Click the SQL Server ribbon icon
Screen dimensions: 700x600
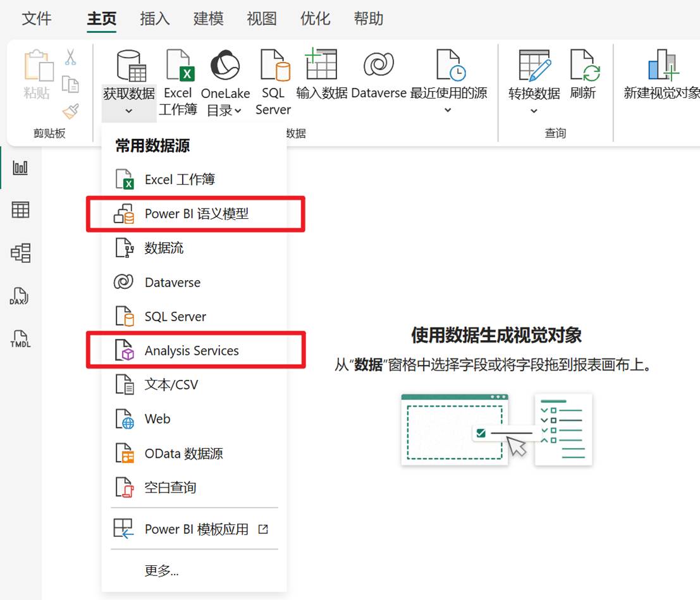[275, 65]
